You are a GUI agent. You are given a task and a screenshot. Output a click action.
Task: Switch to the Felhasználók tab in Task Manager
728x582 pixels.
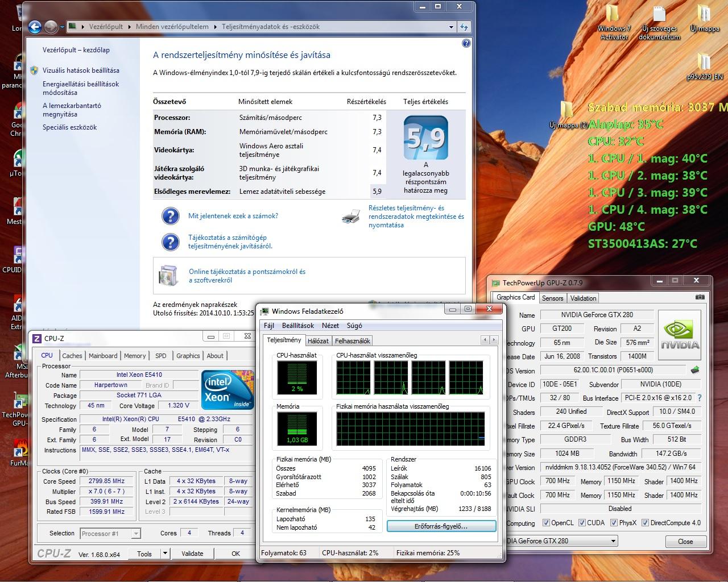[352, 341]
